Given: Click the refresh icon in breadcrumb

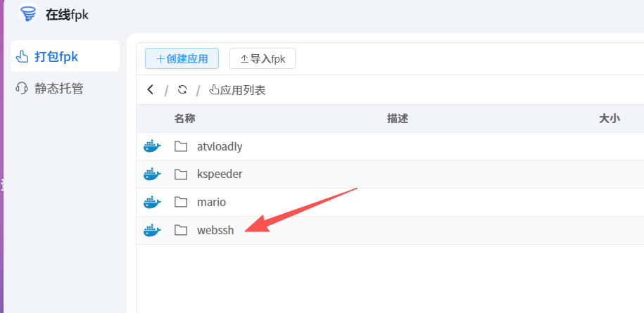Looking at the screenshot, I should click(182, 90).
